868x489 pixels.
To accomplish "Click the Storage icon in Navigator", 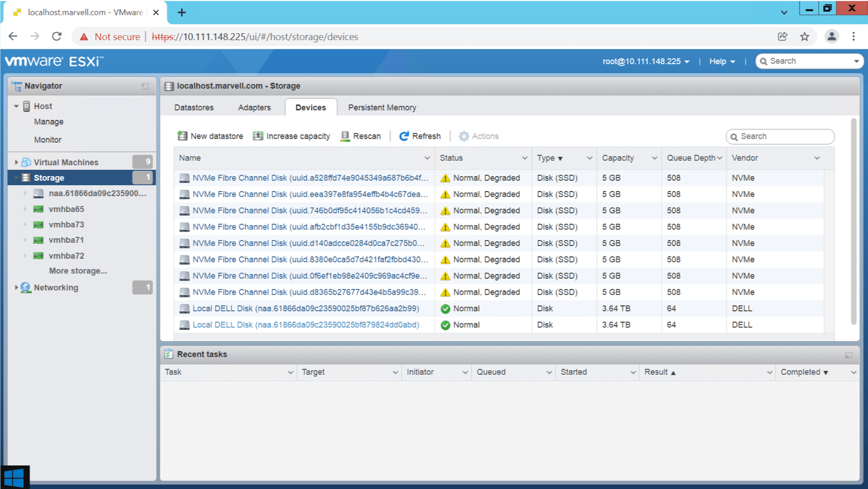I will (26, 178).
